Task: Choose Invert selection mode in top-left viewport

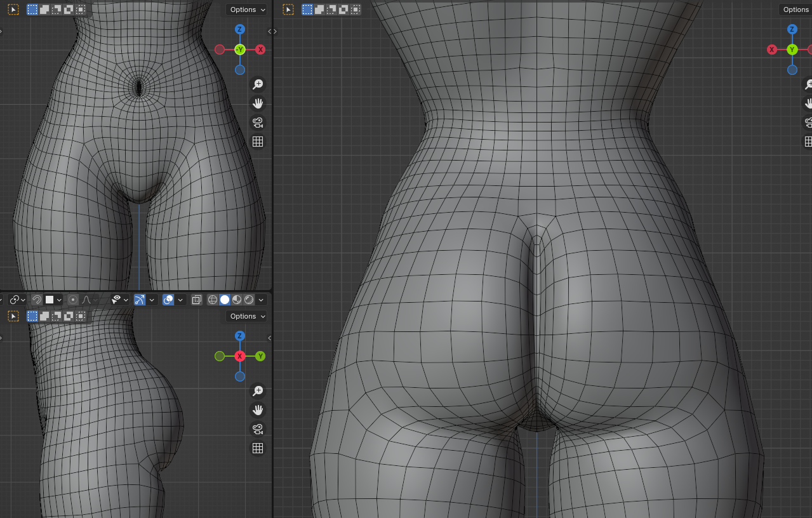Action: pyautogui.click(x=69, y=10)
